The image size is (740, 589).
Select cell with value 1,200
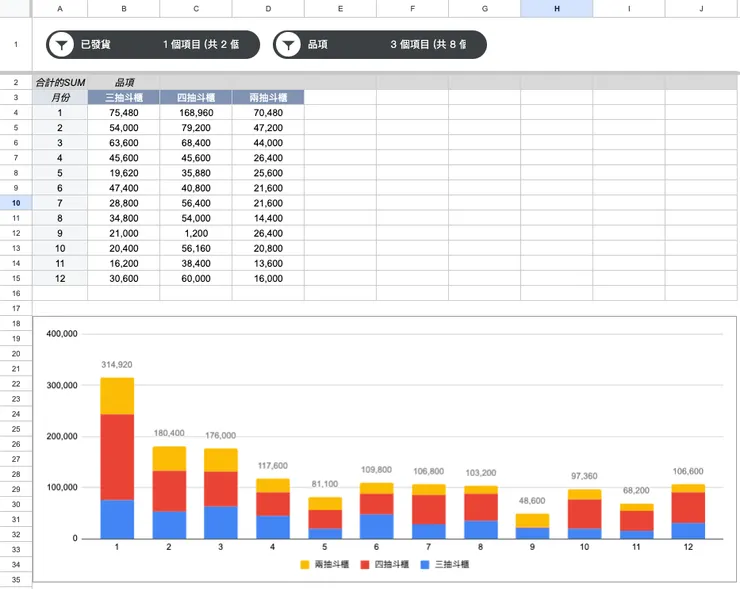click(196, 234)
